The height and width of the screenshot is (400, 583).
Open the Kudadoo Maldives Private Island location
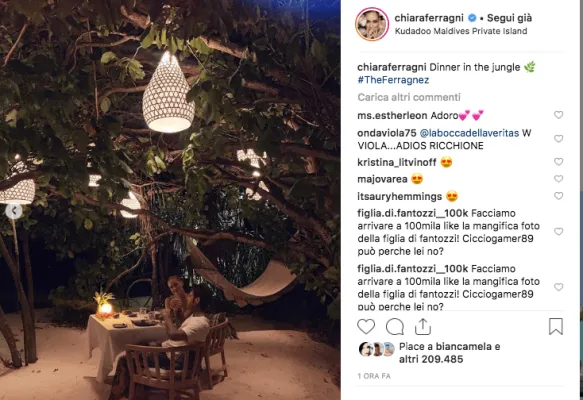(x=461, y=31)
